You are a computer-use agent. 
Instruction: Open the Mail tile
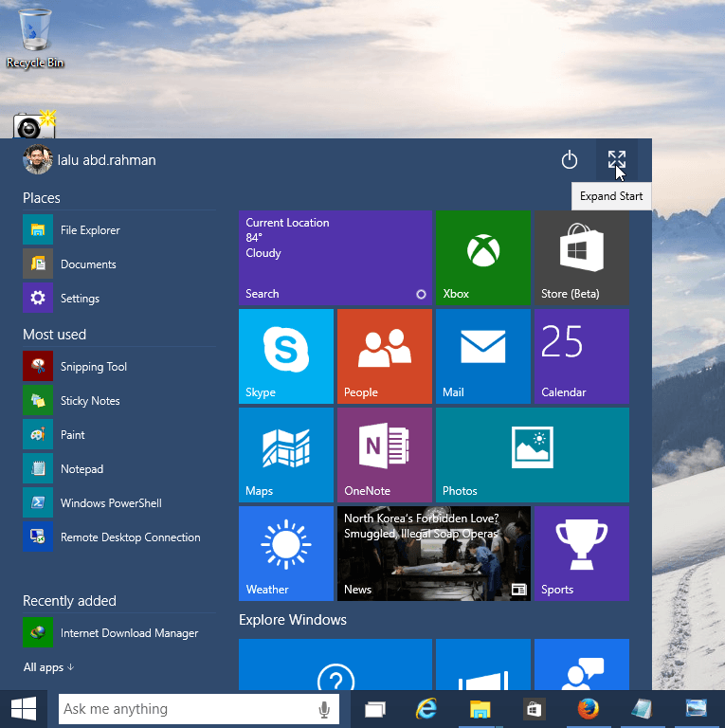483,356
